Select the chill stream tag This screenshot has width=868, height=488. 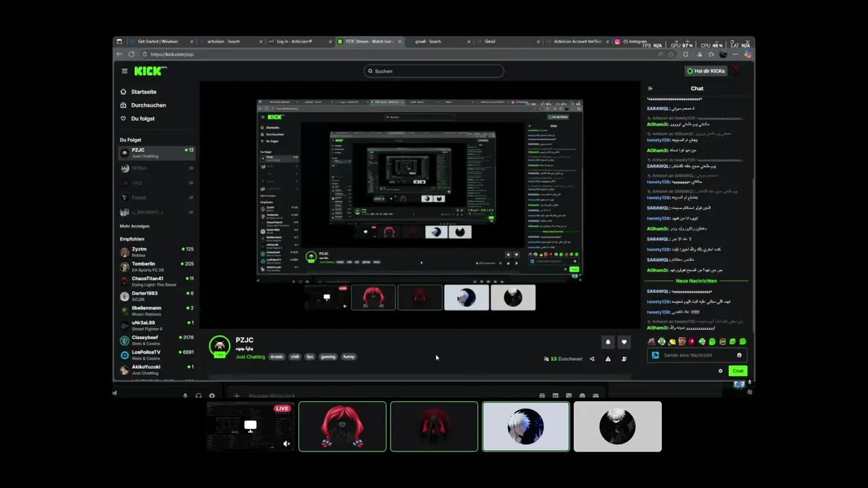(295, 357)
